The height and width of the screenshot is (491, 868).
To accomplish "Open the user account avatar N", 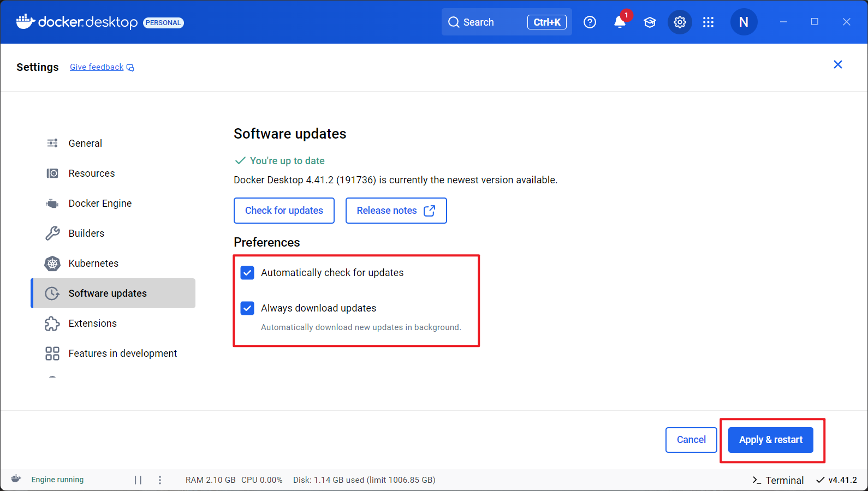I will 744,22.
